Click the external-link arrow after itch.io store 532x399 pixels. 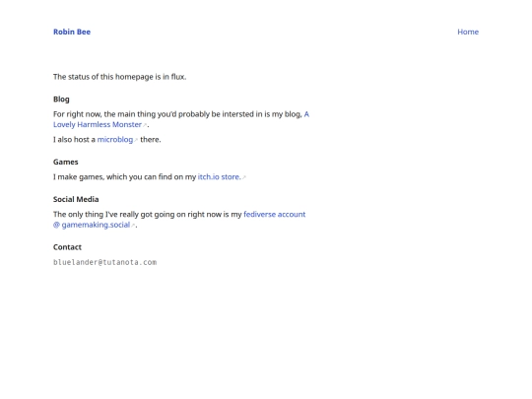[244, 177]
